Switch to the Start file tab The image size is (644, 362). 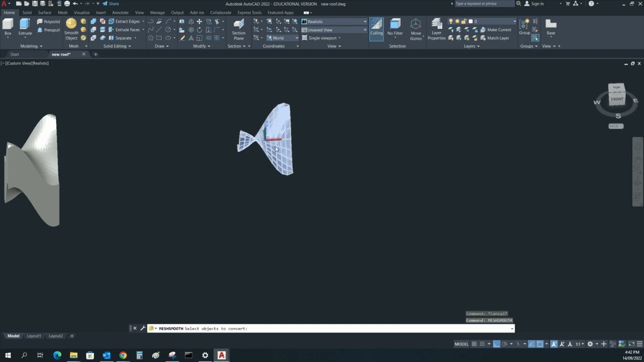coord(15,54)
